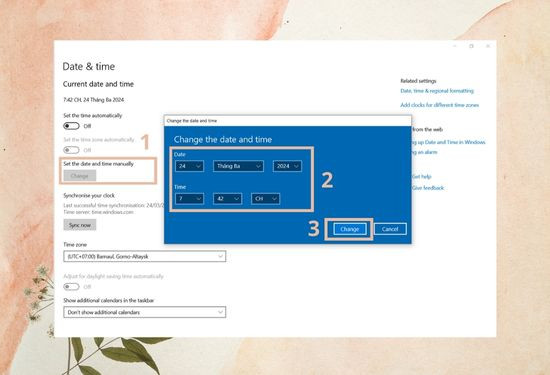Open the month dropdown showing Tháng Ba
550x375 pixels.
click(x=238, y=166)
